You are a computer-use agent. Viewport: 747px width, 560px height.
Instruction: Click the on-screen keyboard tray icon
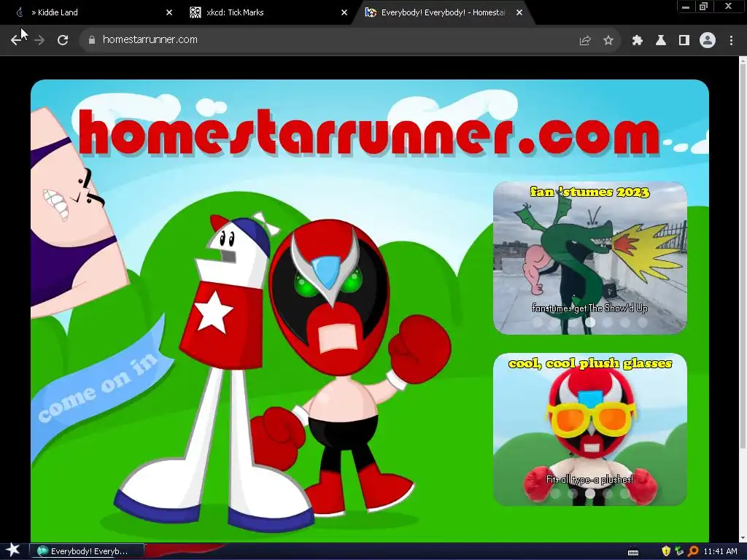click(x=633, y=552)
